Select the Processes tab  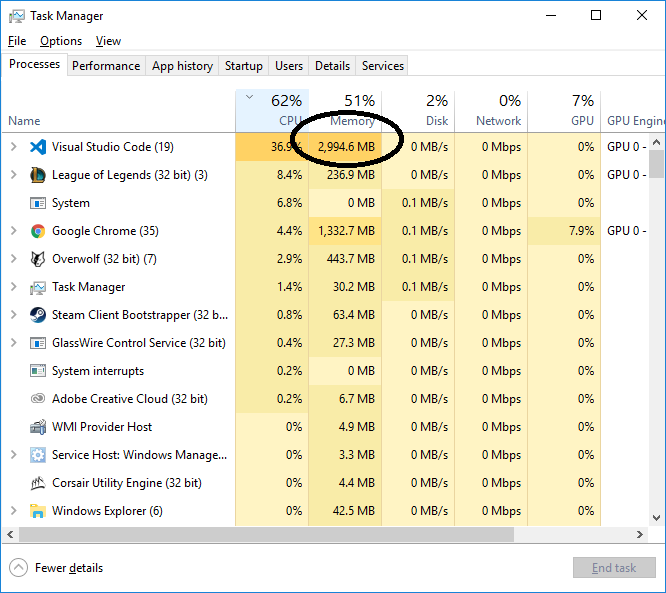pyautogui.click(x=34, y=64)
